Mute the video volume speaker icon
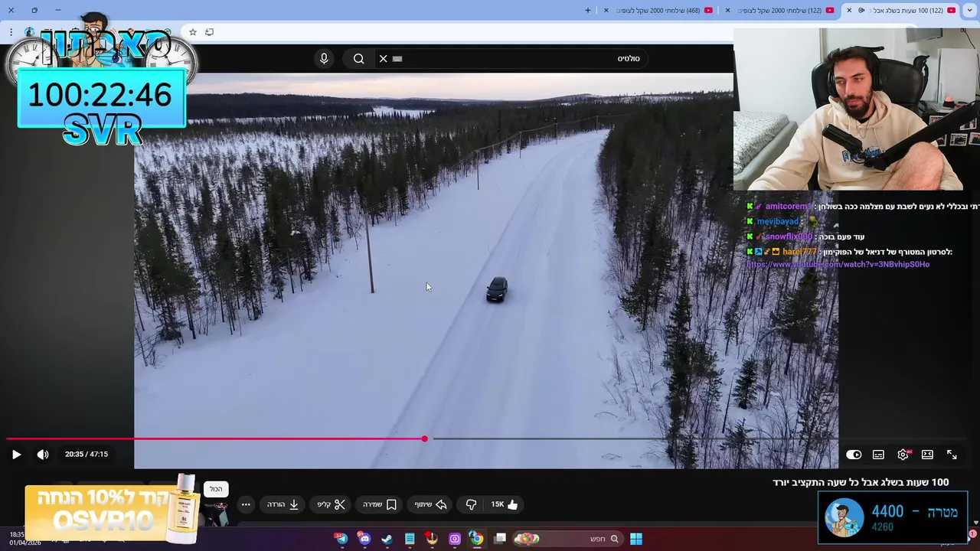Screen dimensions: 980x551 [43, 455]
